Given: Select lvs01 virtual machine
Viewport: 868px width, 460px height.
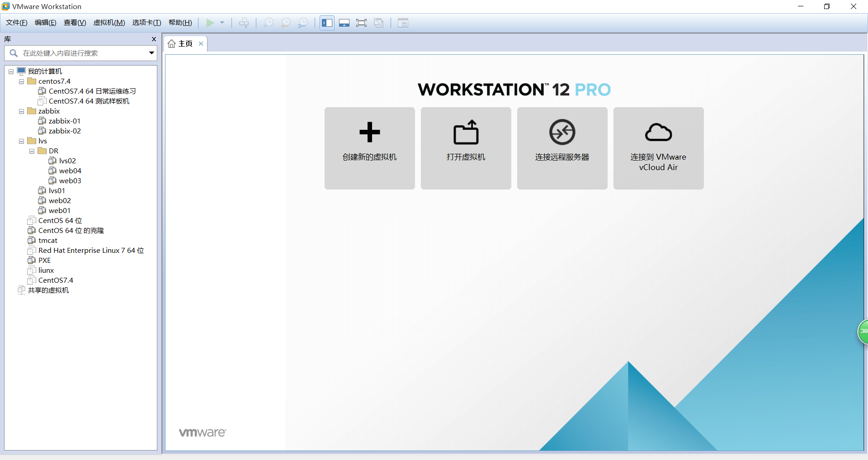Looking at the screenshot, I should (57, 191).
